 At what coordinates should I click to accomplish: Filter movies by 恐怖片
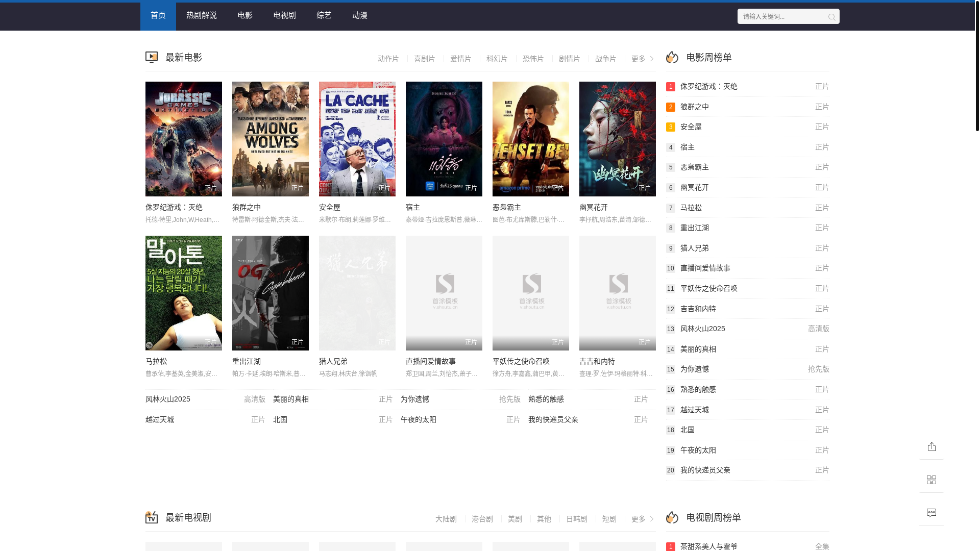[x=533, y=59]
